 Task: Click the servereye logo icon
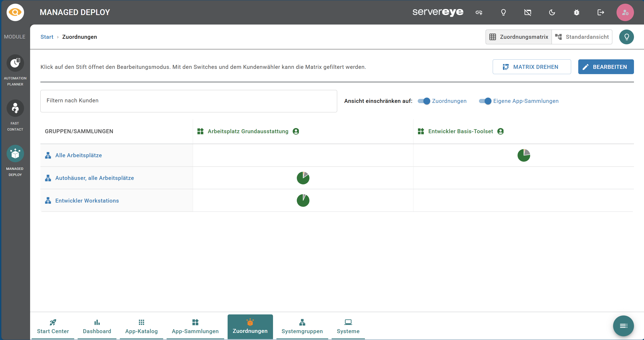[x=15, y=12]
